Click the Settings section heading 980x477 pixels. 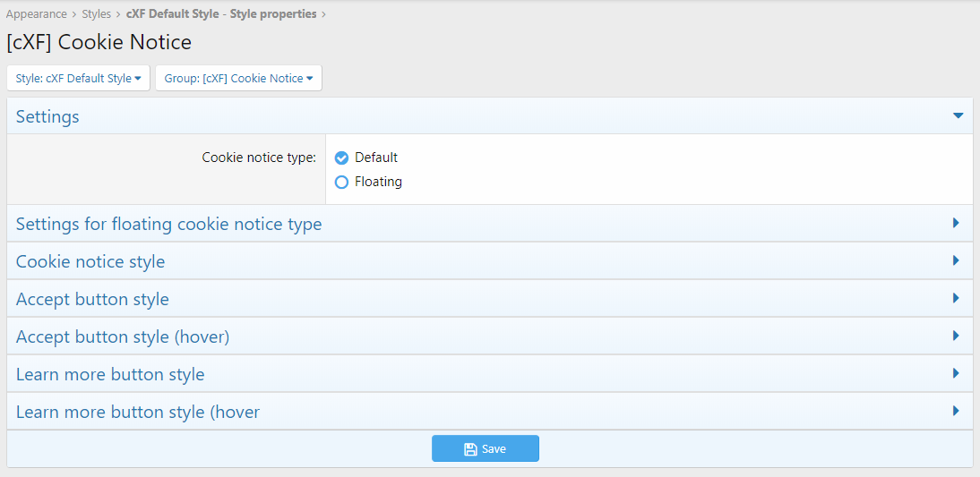[47, 116]
